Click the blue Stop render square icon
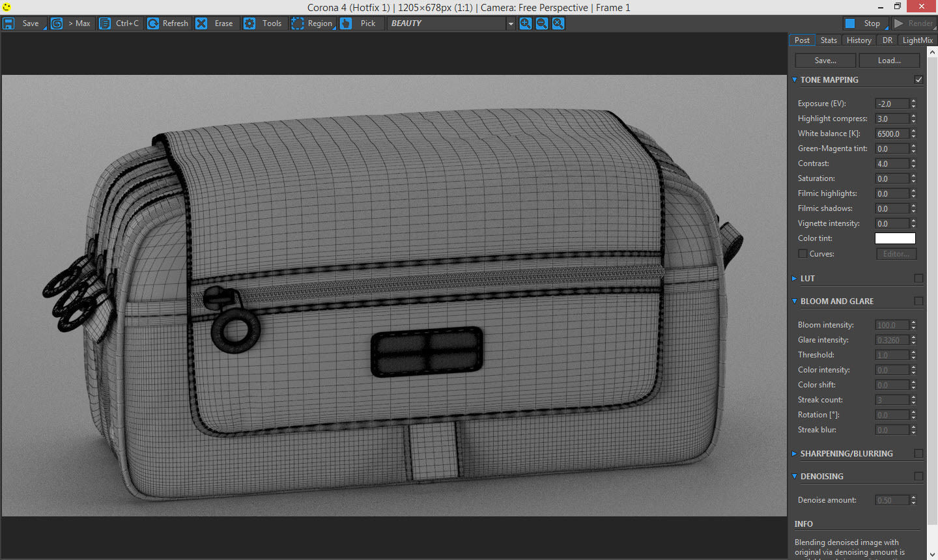Viewport: 938px width, 560px height. pos(850,23)
